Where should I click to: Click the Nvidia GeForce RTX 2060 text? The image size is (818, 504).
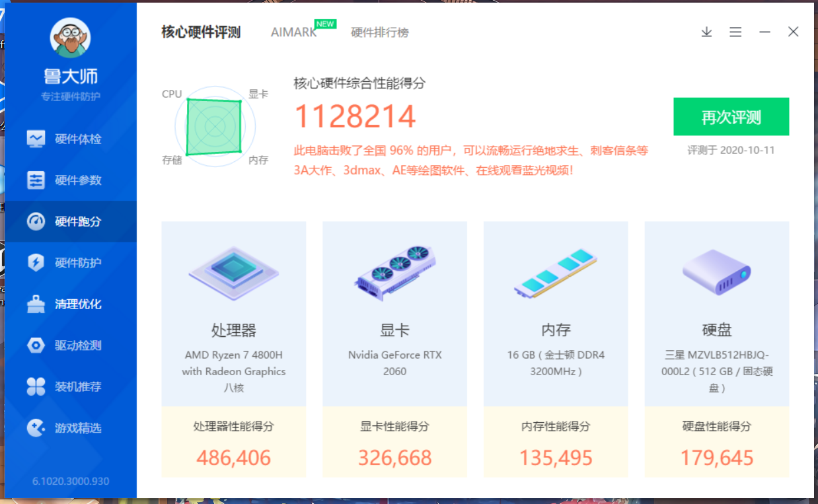[395, 363]
